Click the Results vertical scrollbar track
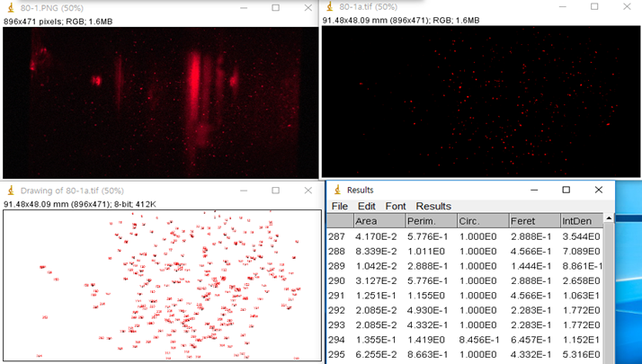Image resolution: width=642 pixels, height=364 pixels. tap(609, 293)
